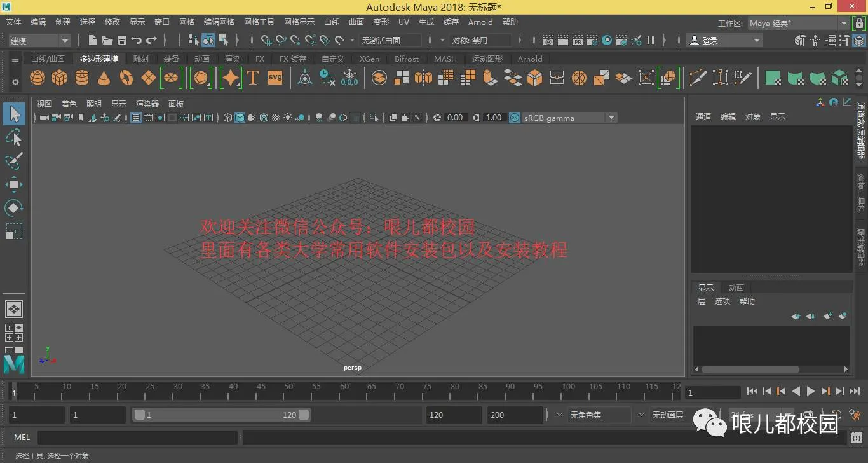The image size is (868, 463).
Task: Toggle snap to grid magnet icon
Action: [x=267, y=40]
